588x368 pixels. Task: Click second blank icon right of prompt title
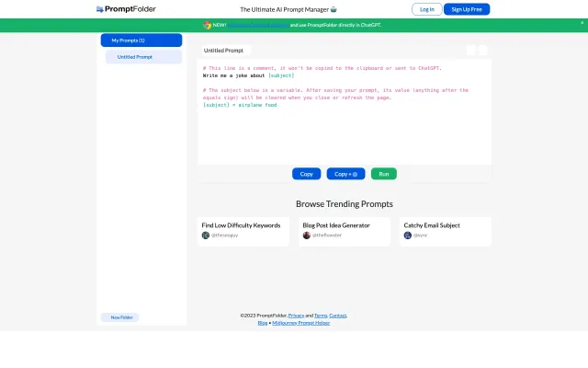[483, 51]
